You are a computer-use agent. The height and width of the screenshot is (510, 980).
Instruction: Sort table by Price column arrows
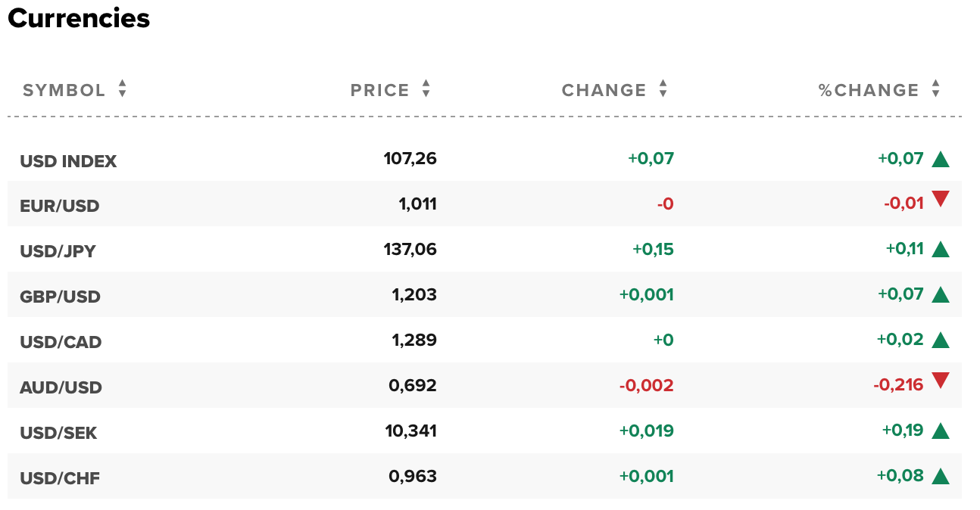click(x=426, y=89)
